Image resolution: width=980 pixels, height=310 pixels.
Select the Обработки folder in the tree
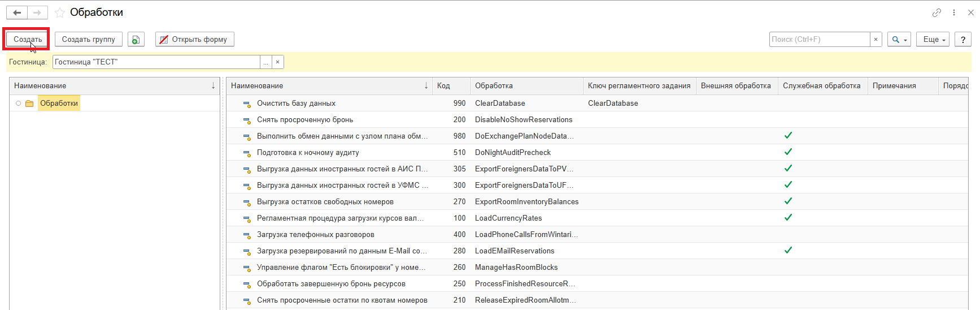click(59, 103)
